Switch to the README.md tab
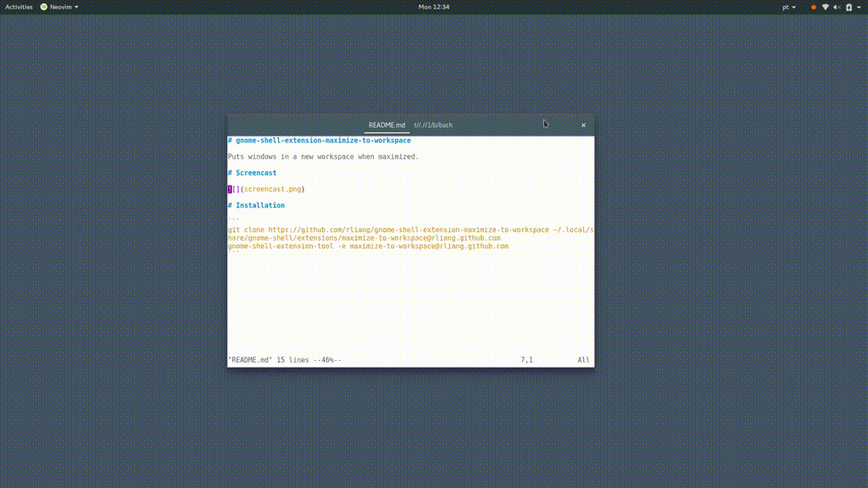The image size is (868, 488). pyautogui.click(x=387, y=125)
